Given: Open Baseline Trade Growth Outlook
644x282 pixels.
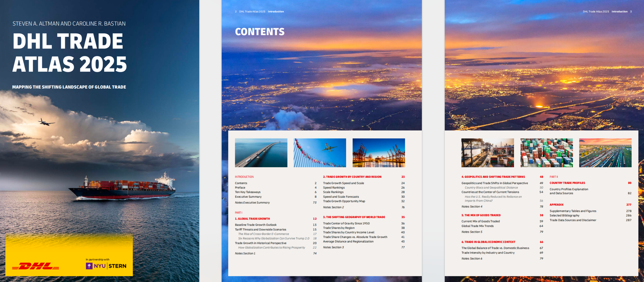Looking at the screenshot, I should coord(276,225).
